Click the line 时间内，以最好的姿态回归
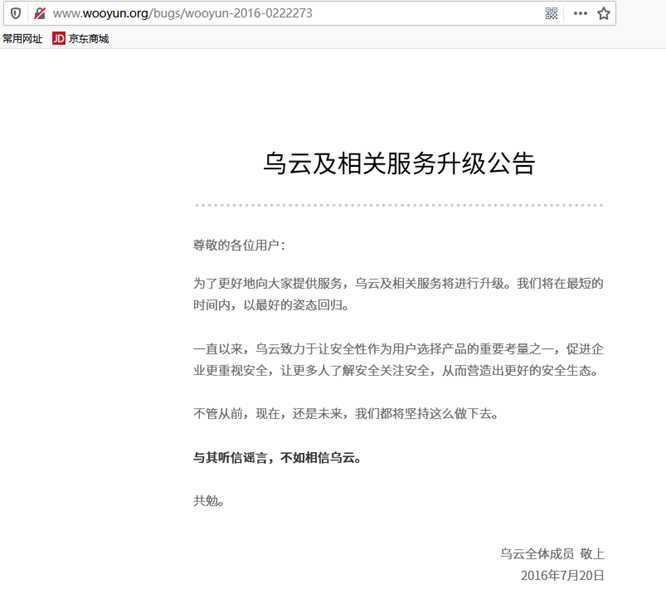 point(271,305)
